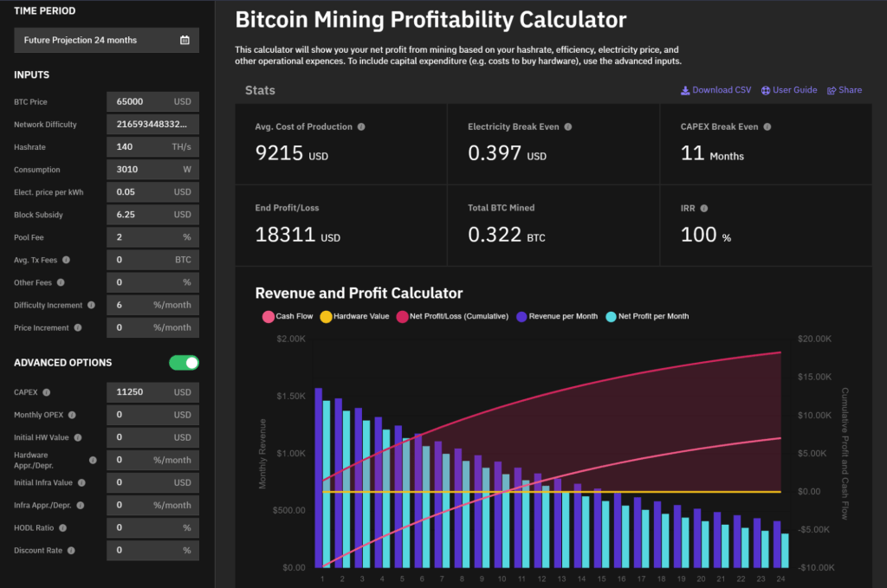Disable the Advanced Options toggle
887x588 pixels.
tap(184, 363)
